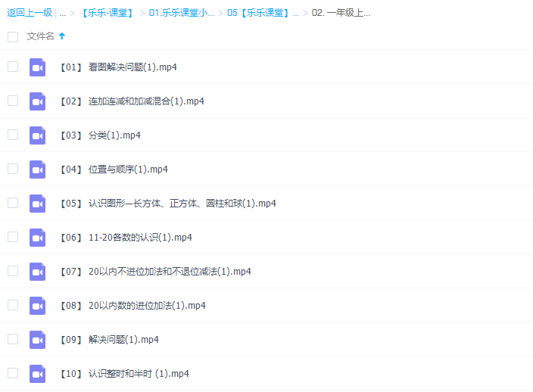This screenshot has width=533, height=392.
Task: Toggle sort order arrow next to 文件名
Action: (x=62, y=36)
